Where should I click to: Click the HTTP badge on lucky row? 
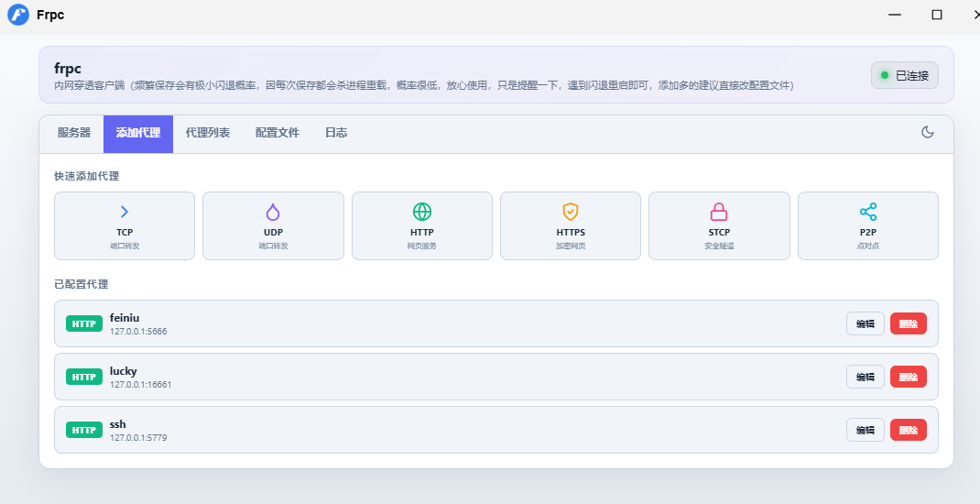(x=83, y=377)
